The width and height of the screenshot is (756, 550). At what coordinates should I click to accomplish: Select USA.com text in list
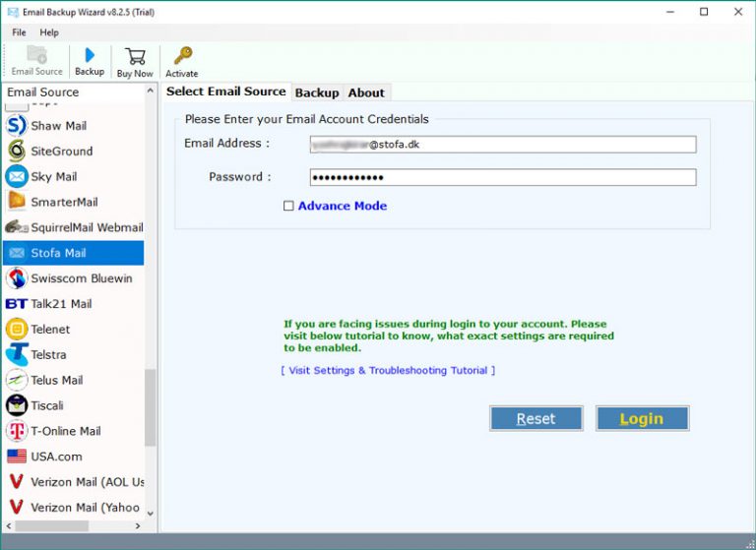click(x=56, y=457)
